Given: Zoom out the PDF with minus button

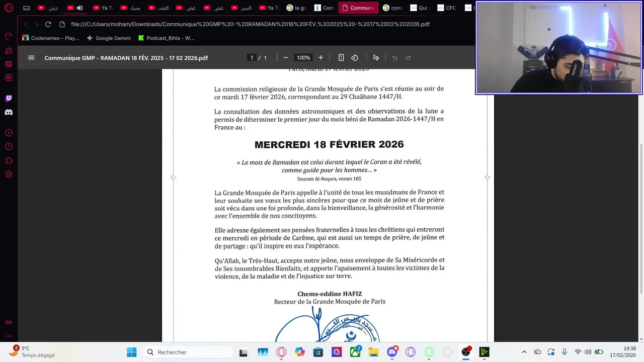Looking at the screenshot, I should (x=285, y=58).
